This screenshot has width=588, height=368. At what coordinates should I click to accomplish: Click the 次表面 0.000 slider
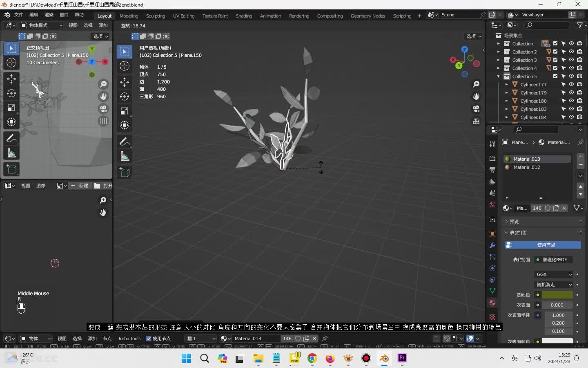coord(557,305)
